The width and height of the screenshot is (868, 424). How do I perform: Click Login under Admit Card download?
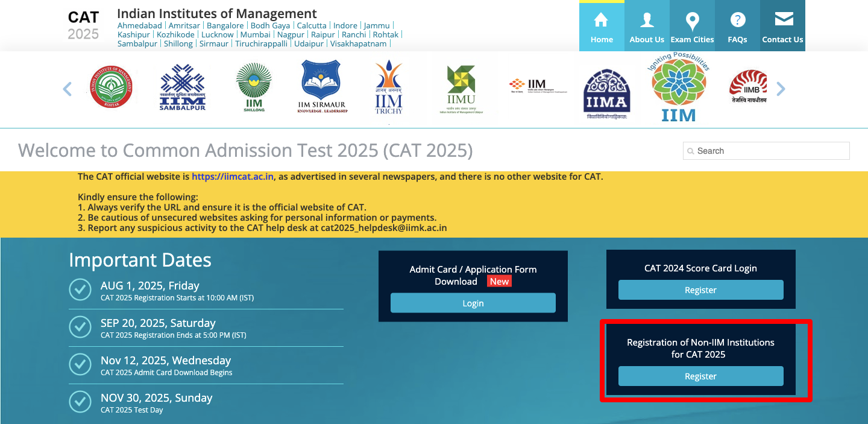(473, 303)
